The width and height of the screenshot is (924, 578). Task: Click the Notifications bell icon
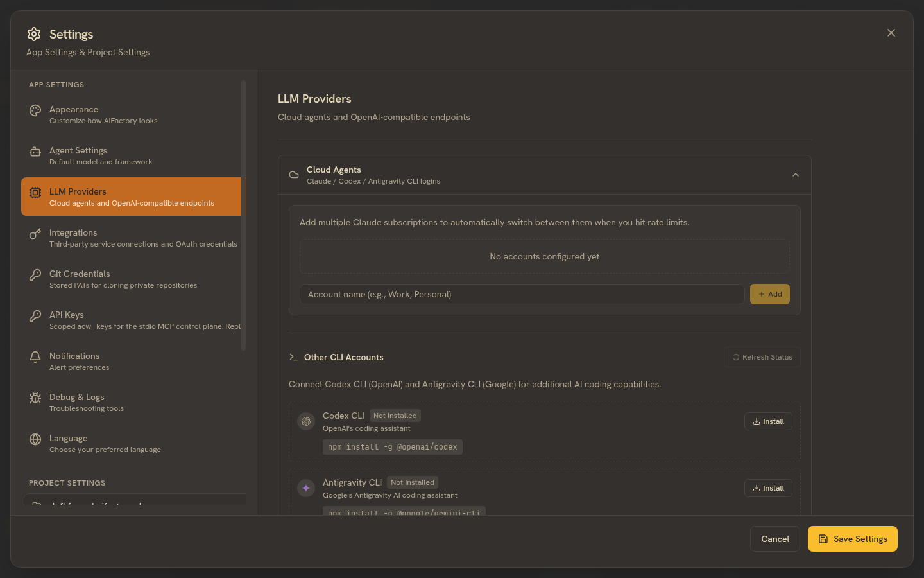[x=35, y=357]
